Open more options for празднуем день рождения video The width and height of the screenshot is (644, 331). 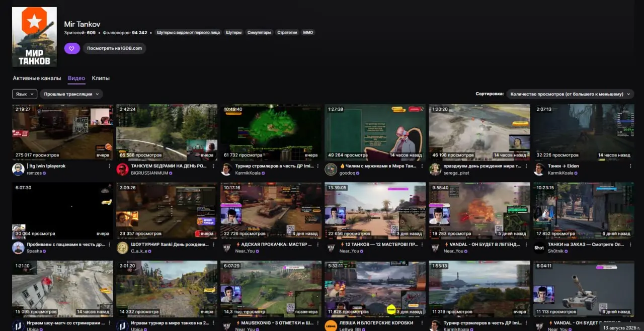tap(526, 166)
